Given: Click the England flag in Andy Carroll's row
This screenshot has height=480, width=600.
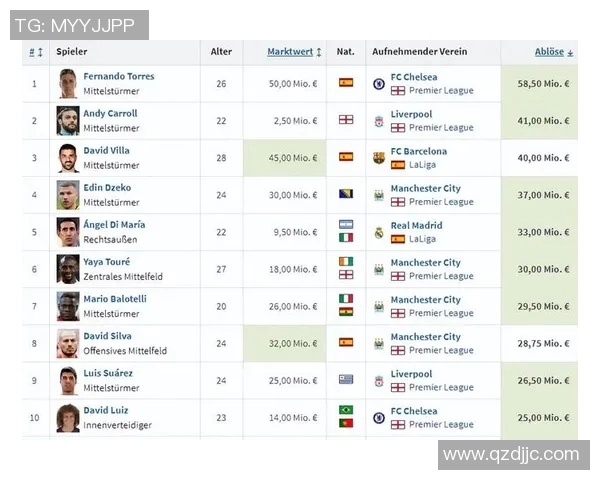Looking at the screenshot, I should tap(346, 120).
